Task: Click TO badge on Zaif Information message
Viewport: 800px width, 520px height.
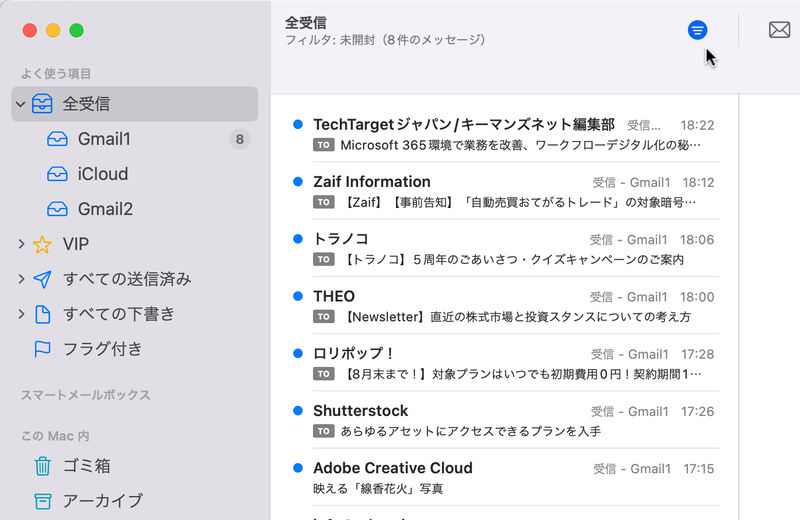Action: click(323, 202)
